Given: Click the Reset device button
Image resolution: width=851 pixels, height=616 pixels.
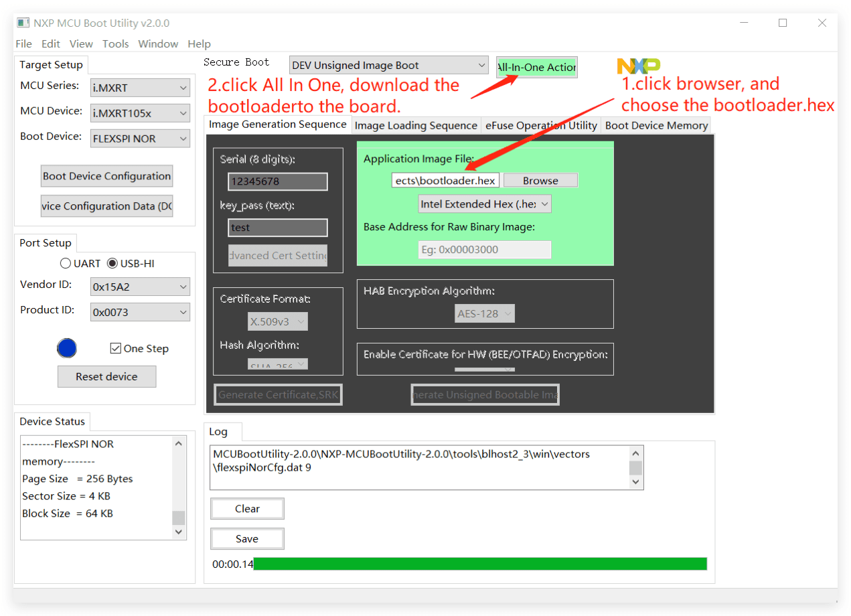Looking at the screenshot, I should pos(106,376).
